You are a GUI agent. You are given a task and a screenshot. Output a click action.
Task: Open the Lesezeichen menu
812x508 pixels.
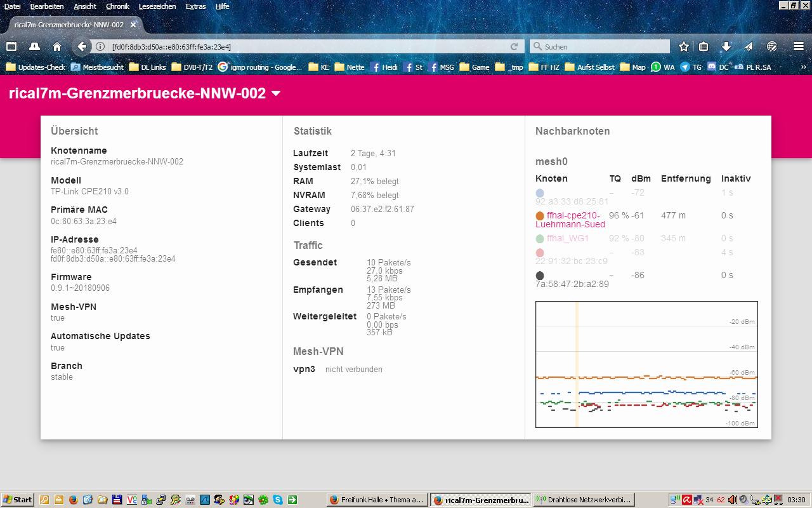click(x=157, y=6)
